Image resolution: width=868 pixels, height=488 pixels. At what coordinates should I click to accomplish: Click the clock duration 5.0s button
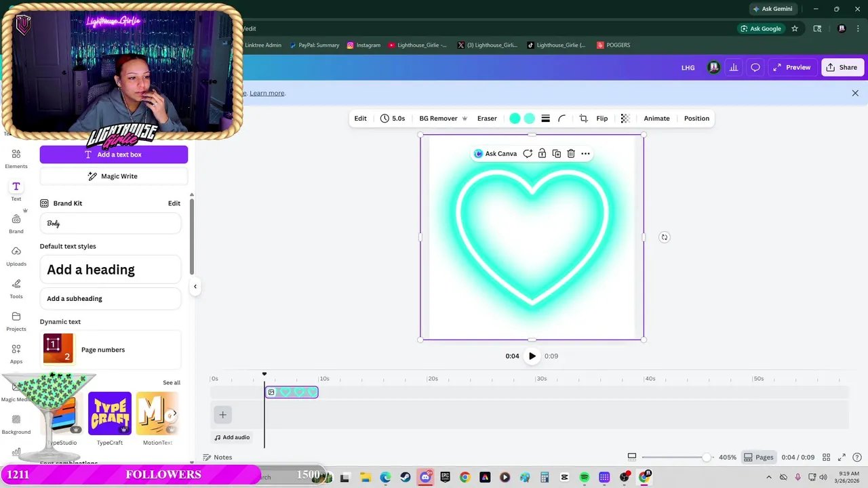pos(393,119)
